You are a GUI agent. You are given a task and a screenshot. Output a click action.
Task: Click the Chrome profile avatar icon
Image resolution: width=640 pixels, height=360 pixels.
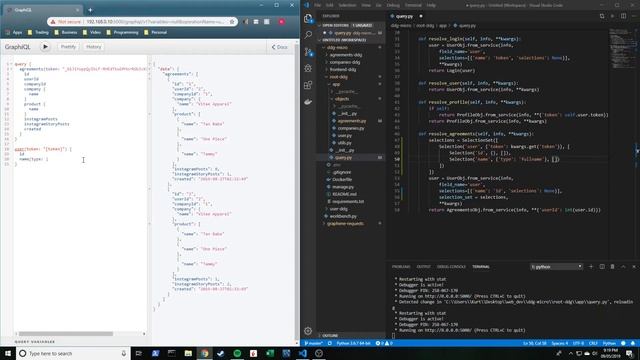(x=282, y=22)
